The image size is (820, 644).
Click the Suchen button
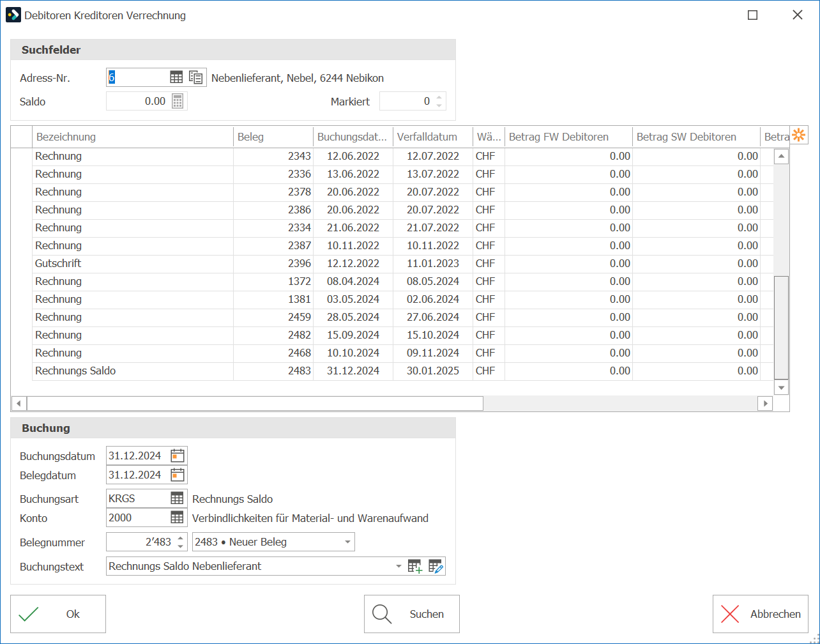(412, 614)
